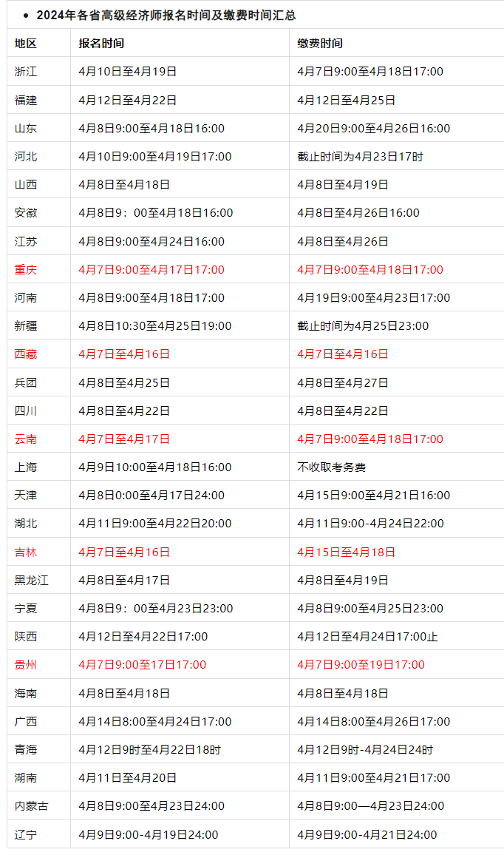The image size is (504, 855).
Task: Click 陕西 fee time ending with 17:00止
Action: pyautogui.click(x=367, y=636)
